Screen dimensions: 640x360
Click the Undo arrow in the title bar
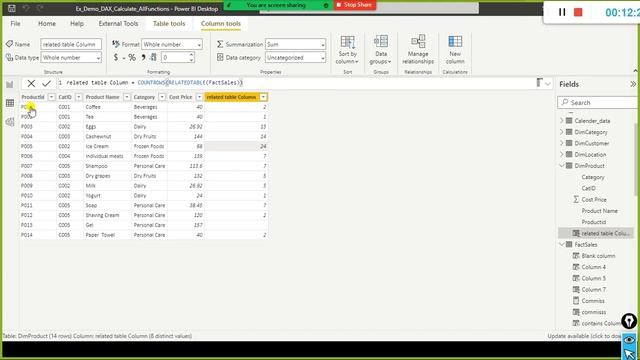[26, 8]
